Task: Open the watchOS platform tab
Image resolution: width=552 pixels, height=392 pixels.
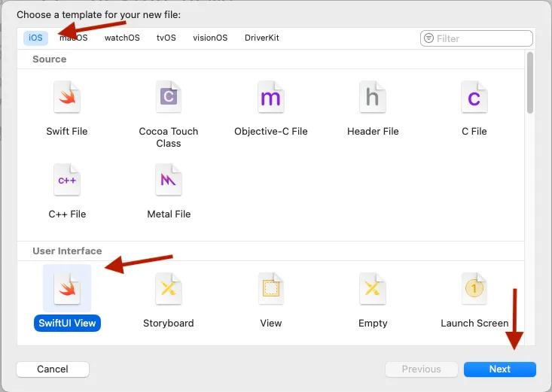Action: pos(122,38)
